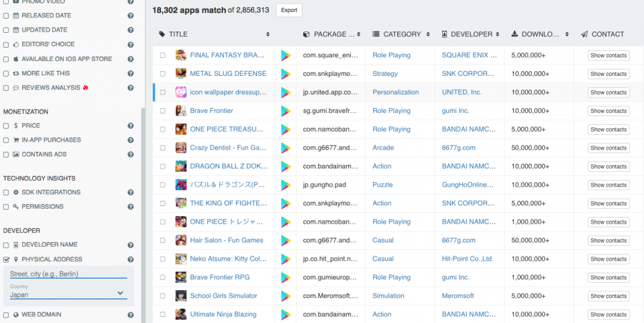Open the 6677g.com developer link for Hair Salon
The height and width of the screenshot is (323, 644).
(459, 240)
